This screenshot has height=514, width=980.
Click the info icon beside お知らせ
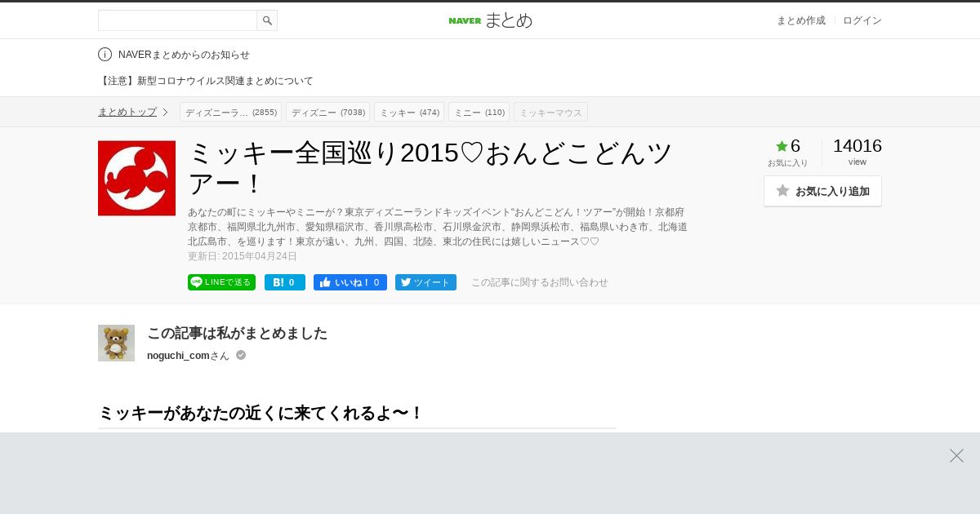click(105, 55)
